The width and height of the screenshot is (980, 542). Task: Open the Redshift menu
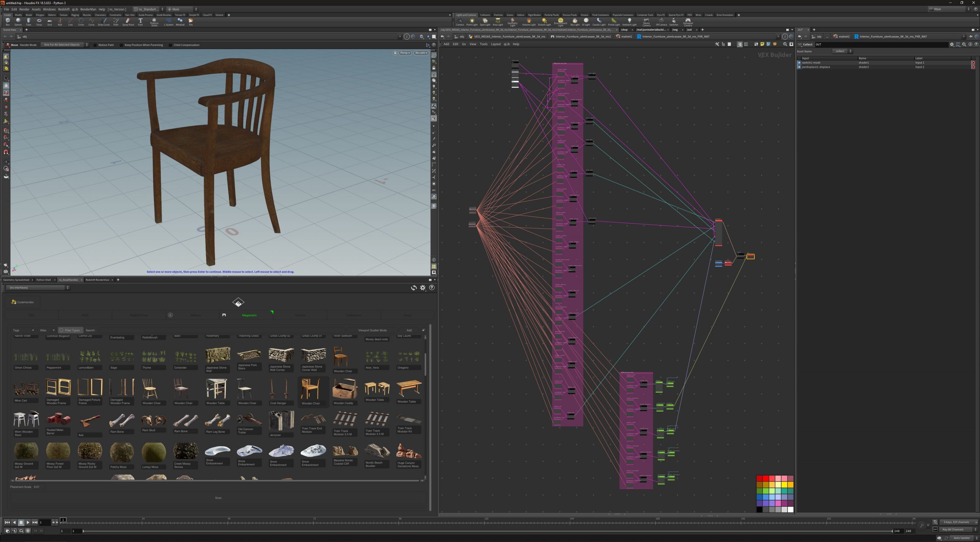click(x=64, y=9)
